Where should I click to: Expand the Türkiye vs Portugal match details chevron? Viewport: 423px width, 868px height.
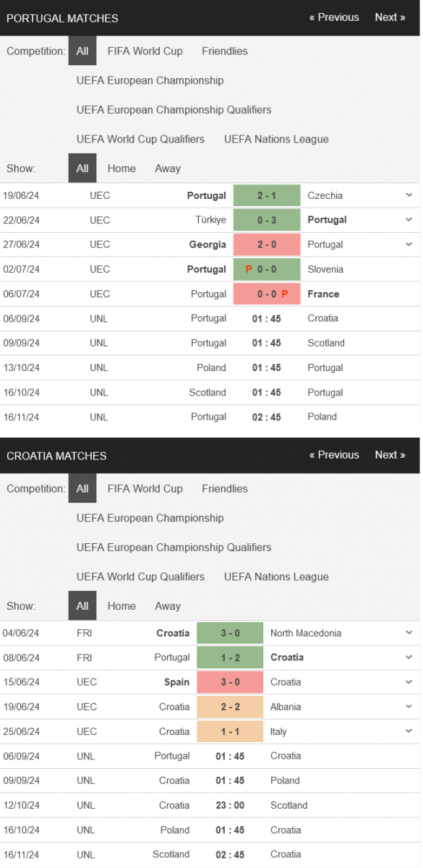tap(409, 220)
